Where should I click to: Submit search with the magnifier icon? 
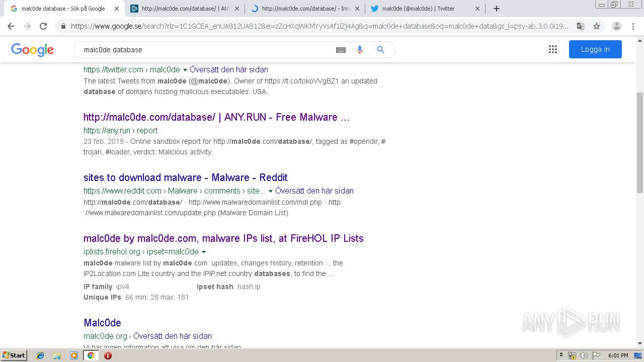coord(380,50)
